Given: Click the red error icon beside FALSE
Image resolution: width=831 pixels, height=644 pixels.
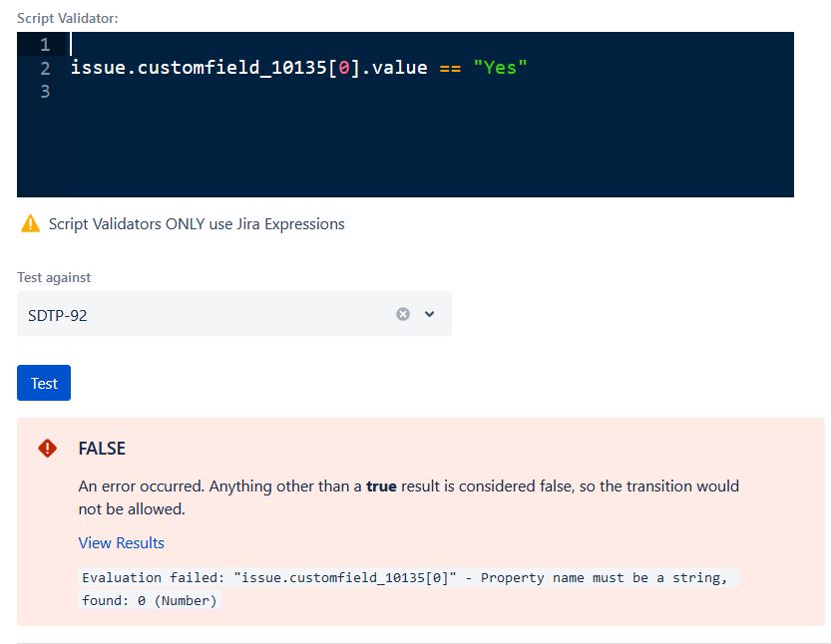Looking at the screenshot, I should [47, 449].
